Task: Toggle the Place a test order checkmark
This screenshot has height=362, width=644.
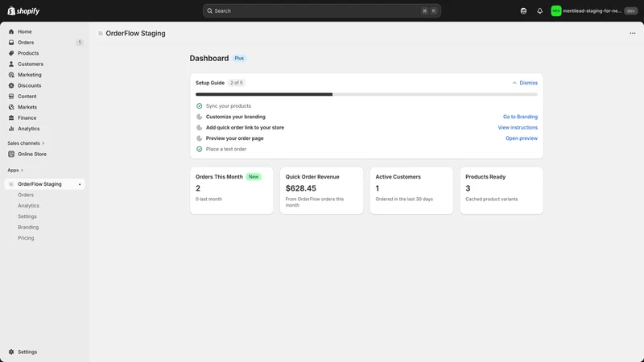Action: 199,149
